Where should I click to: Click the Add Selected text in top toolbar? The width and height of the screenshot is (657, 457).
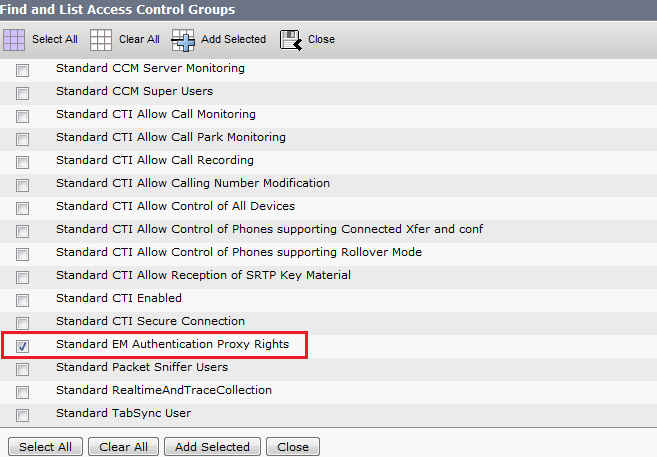233,40
